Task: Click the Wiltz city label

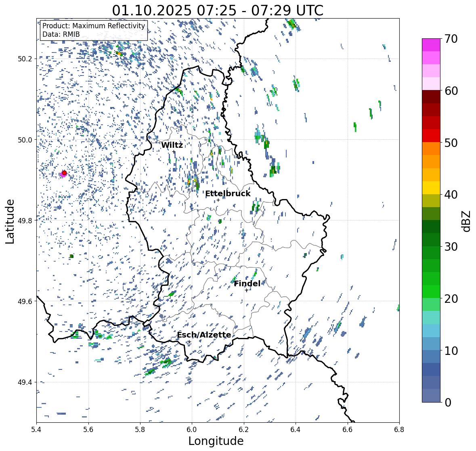Action: tap(172, 145)
